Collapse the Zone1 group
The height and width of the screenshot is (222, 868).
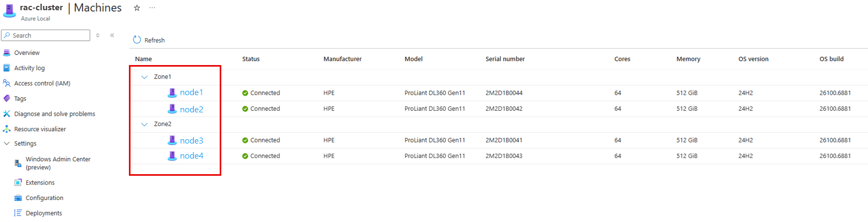(144, 77)
